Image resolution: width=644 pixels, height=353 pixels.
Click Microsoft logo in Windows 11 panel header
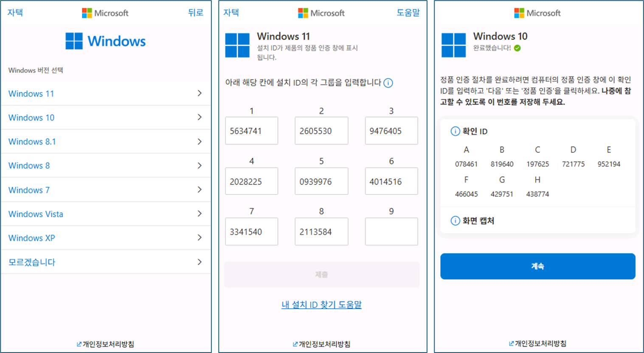tap(321, 13)
